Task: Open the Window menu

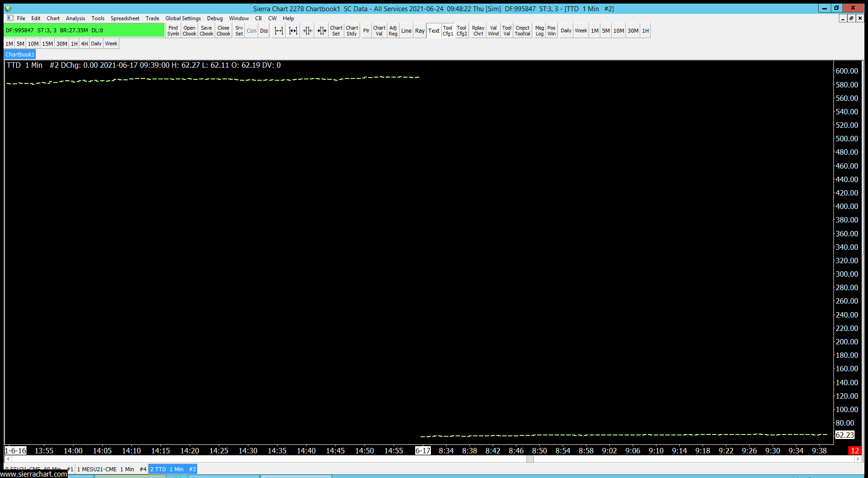Action: [x=239, y=18]
